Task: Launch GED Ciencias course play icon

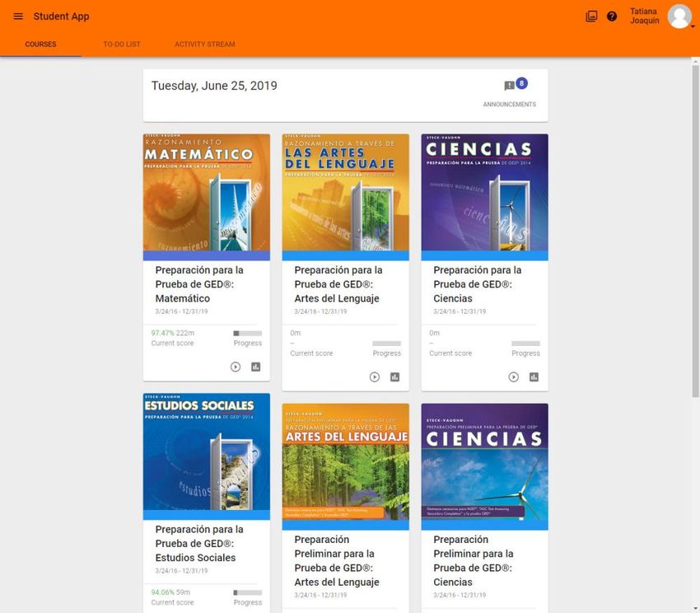Action: 514,377
